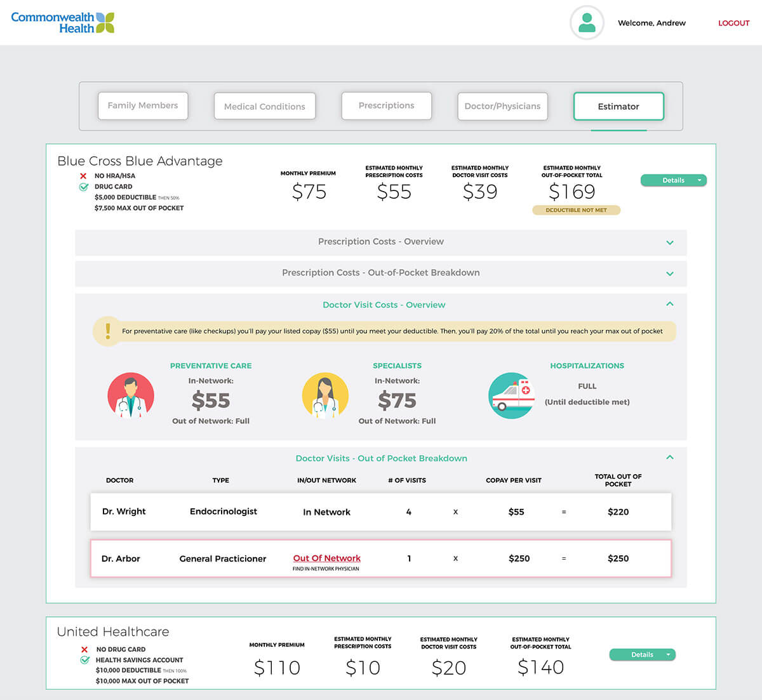Click the specialists female doctor icon

pyautogui.click(x=325, y=395)
